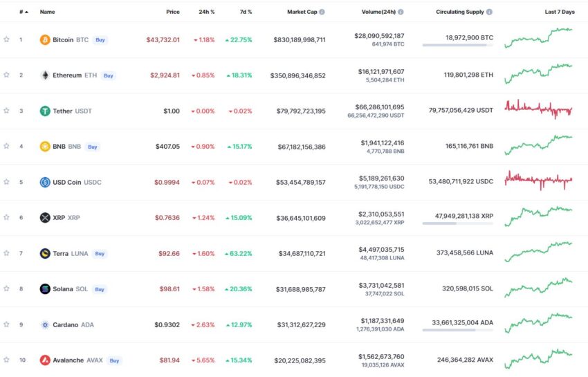Image resolution: width=588 pixels, height=377 pixels.
Task: Click Buy button next to Avalanche
Action: [114, 360]
